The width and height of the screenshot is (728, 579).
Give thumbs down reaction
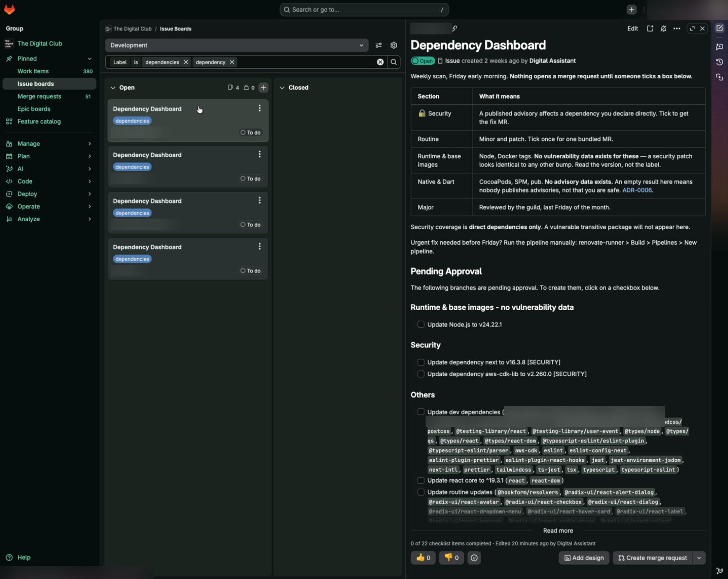[452, 558]
